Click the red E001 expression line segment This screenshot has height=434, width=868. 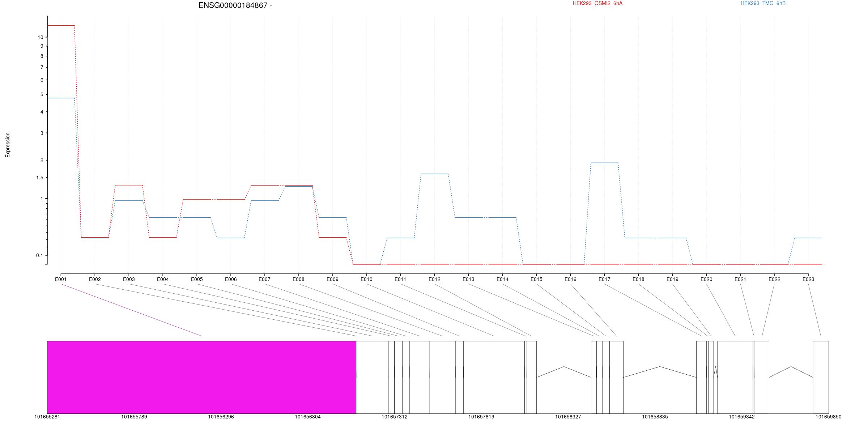[61, 26]
